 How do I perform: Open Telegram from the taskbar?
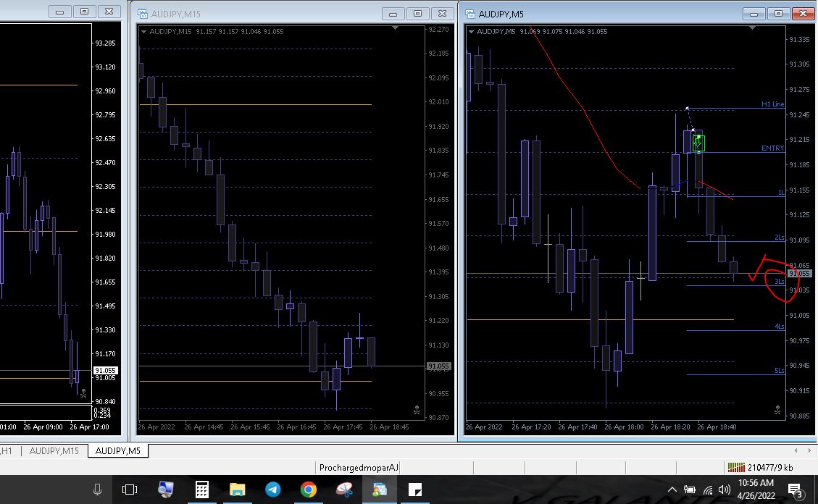coord(273,490)
